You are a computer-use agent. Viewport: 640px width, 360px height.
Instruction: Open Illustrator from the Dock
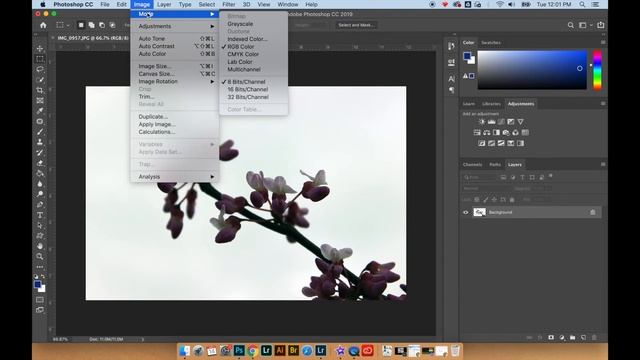(x=280, y=350)
